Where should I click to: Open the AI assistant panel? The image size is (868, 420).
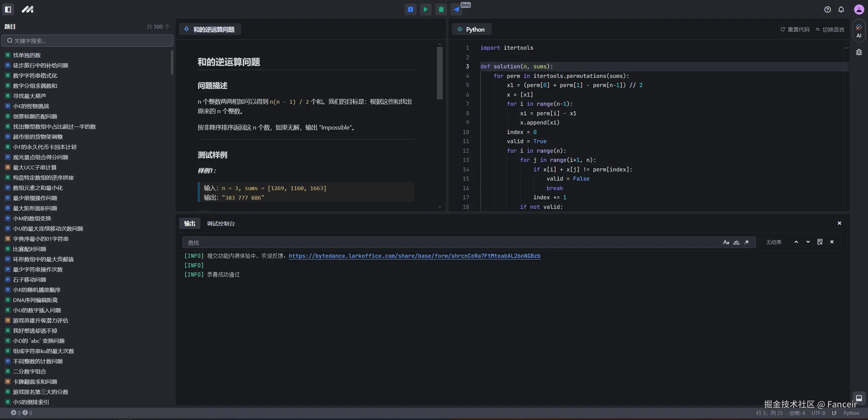(858, 31)
